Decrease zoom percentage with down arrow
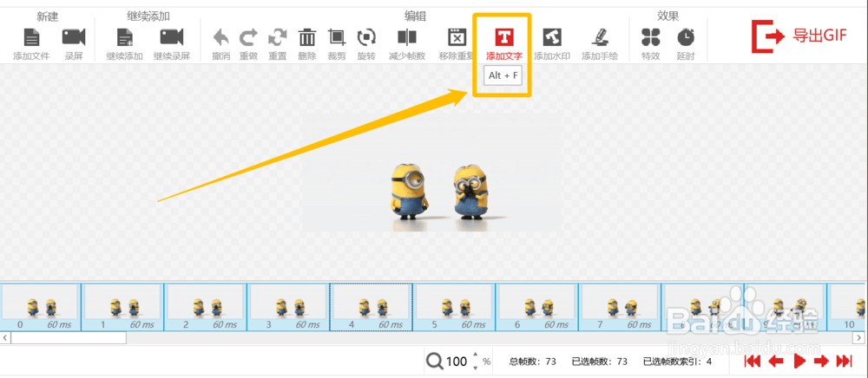Screen dimensions: 868x378 475,368
